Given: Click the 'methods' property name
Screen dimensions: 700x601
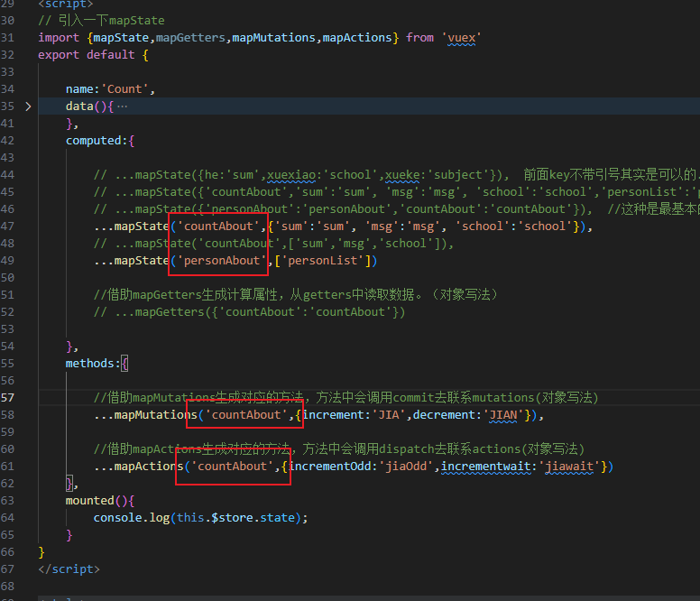Looking at the screenshot, I should [89, 364].
